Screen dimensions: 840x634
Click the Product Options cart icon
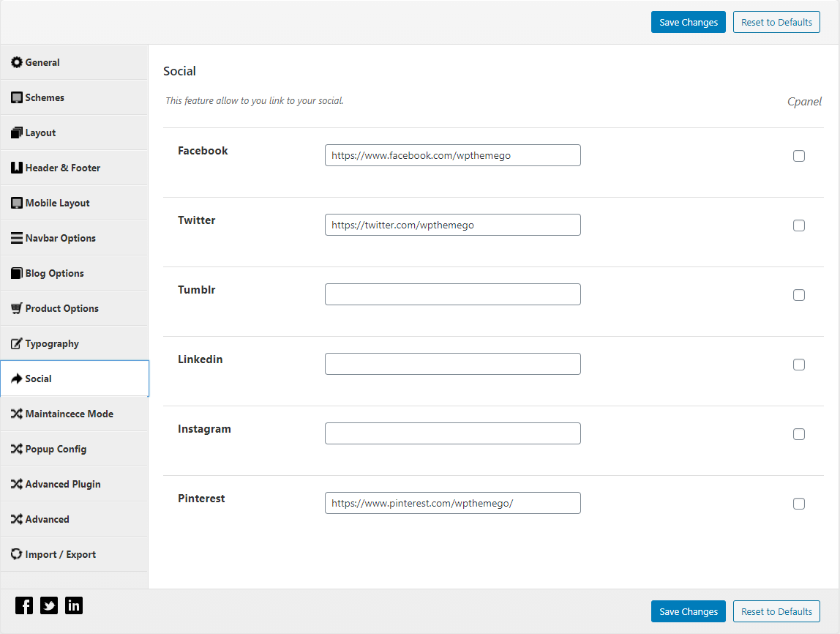(17, 308)
